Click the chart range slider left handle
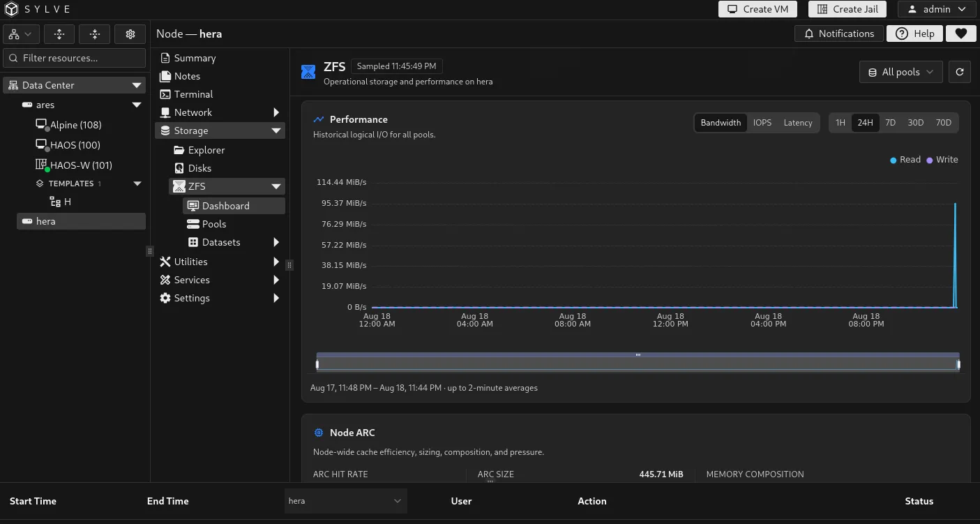 point(317,364)
